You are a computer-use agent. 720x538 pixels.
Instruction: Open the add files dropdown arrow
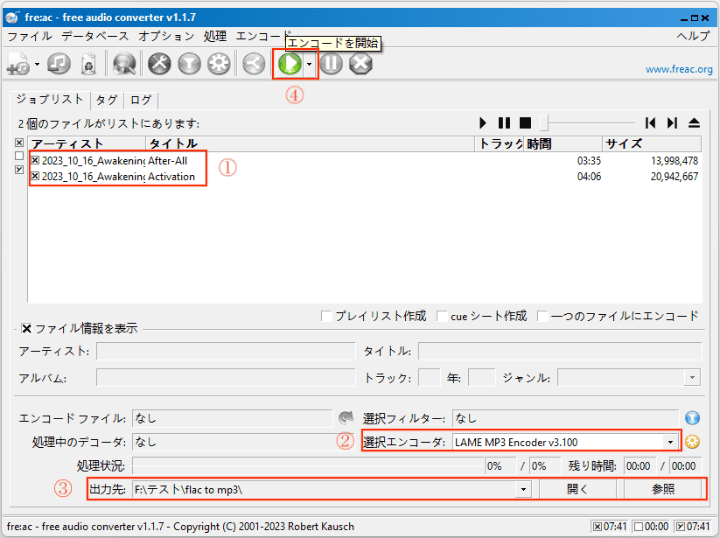coord(37,64)
